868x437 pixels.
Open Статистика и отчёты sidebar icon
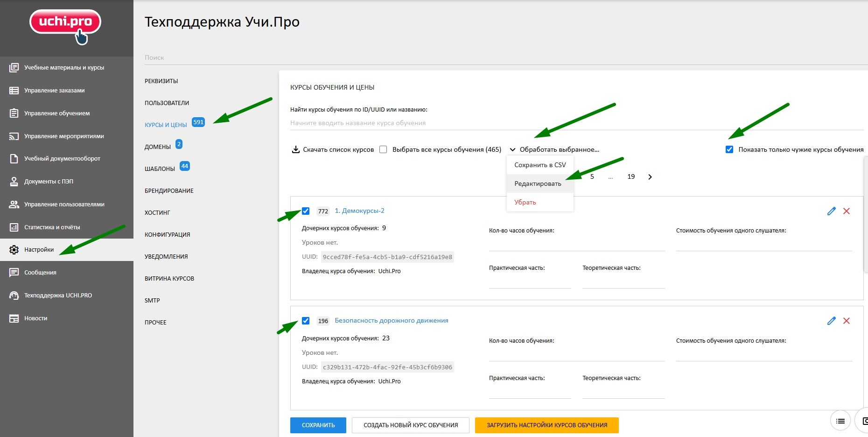pyautogui.click(x=14, y=227)
